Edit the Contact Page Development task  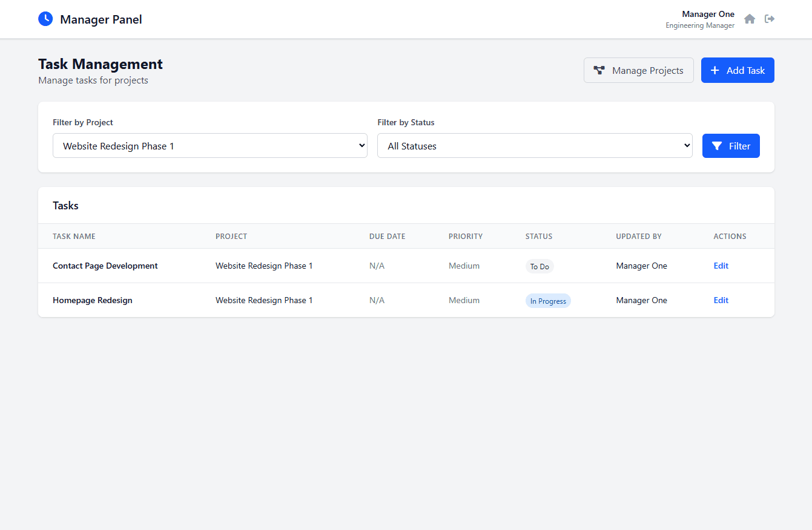click(721, 266)
